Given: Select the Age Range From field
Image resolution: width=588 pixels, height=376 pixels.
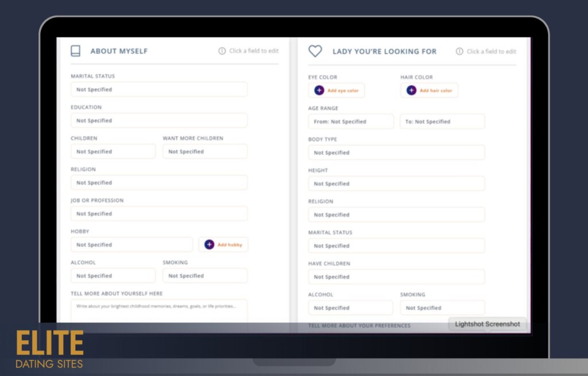Looking at the screenshot, I should point(351,122).
